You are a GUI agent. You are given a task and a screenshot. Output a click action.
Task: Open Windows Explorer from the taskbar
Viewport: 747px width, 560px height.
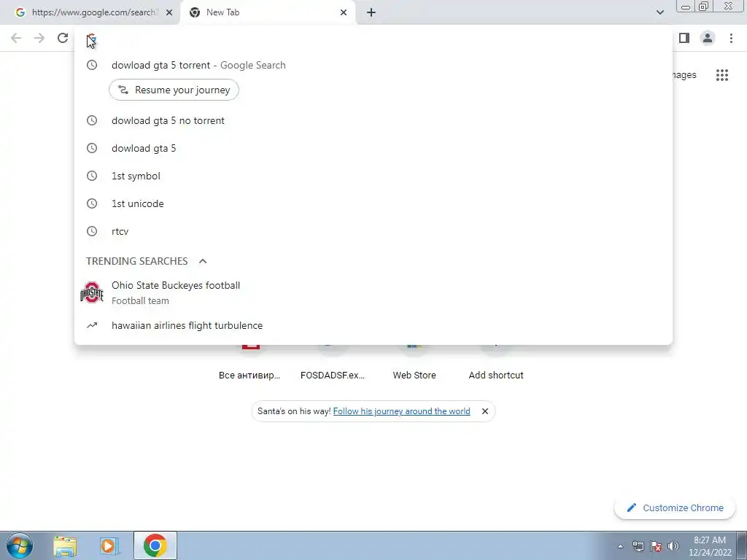coord(65,545)
